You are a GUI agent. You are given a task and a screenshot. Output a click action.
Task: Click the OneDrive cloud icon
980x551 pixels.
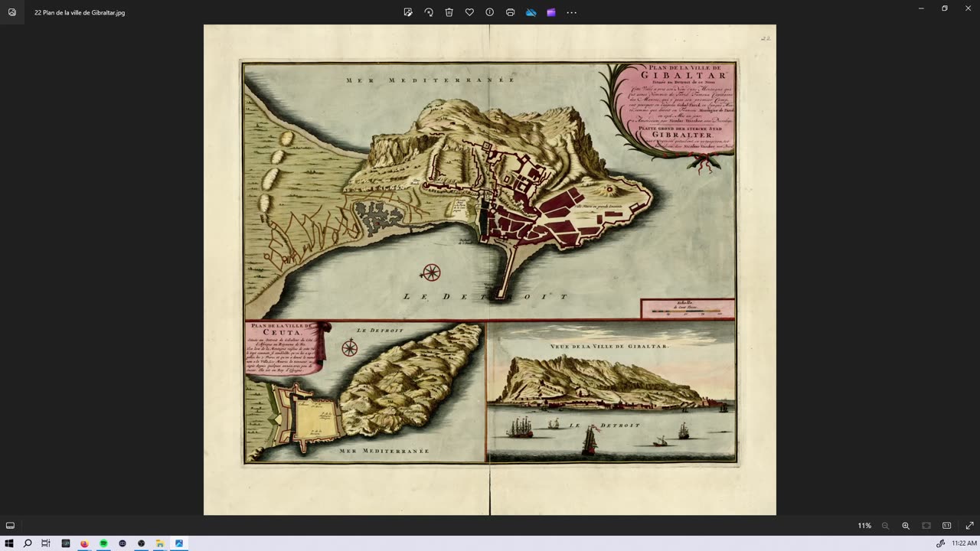pos(531,12)
